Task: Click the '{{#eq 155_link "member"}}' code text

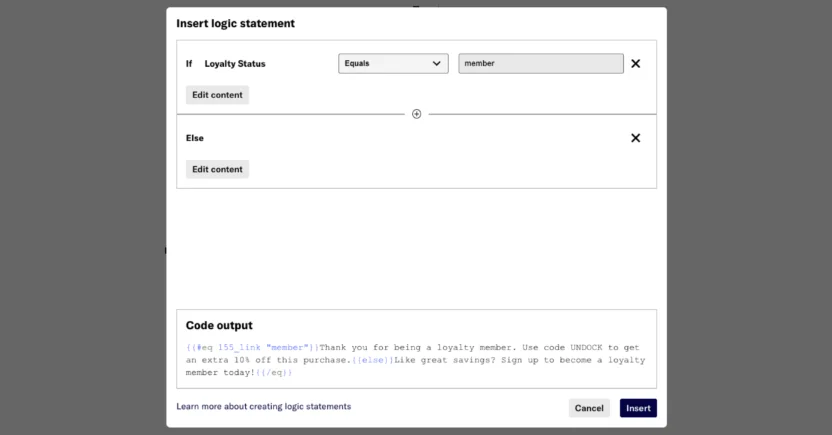Action: 253,347
